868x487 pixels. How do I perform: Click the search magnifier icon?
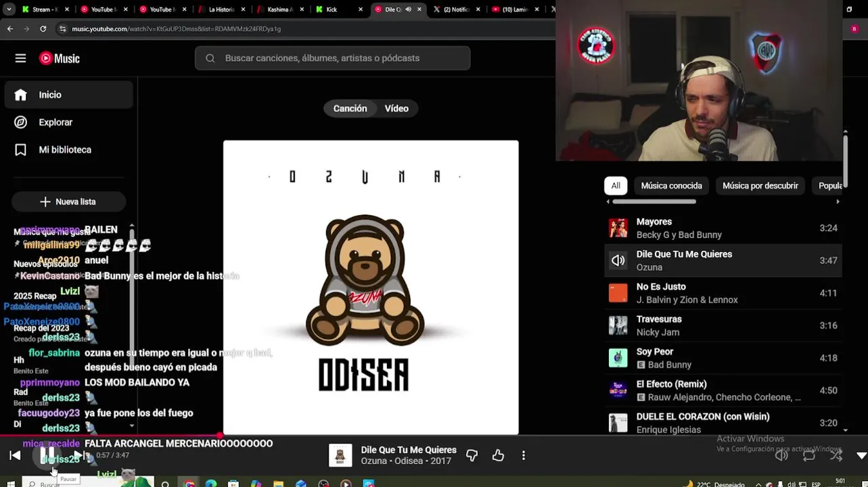210,58
